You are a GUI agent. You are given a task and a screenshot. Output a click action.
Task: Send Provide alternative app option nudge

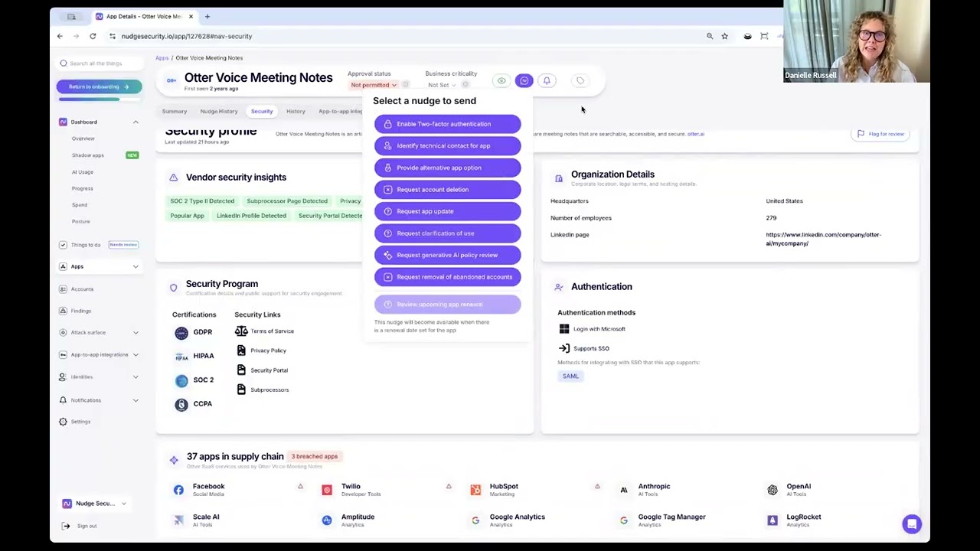447,168
